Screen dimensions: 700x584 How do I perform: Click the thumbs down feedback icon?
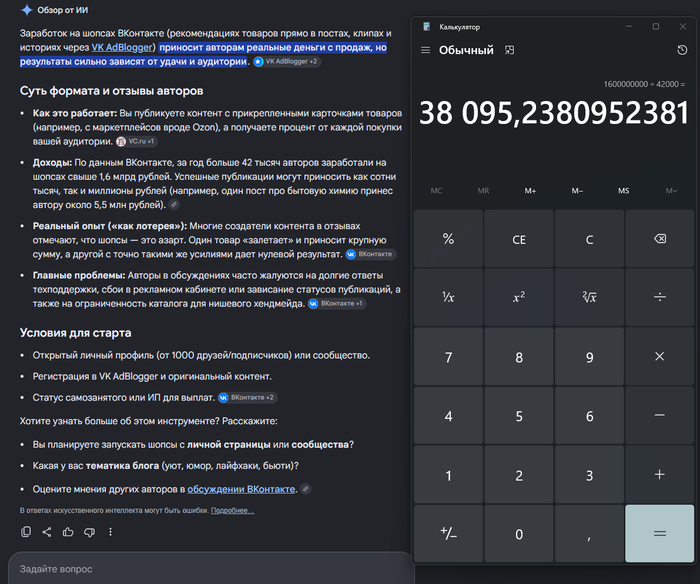[89, 532]
